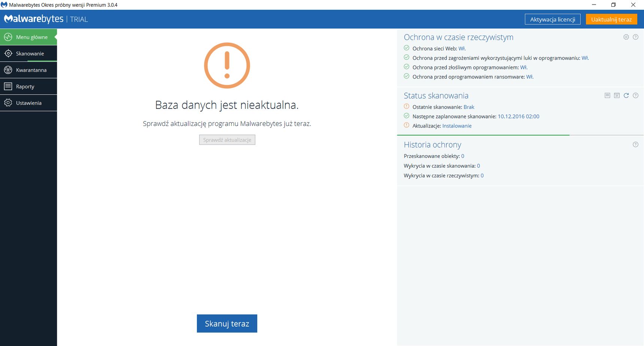Click the orange Uaktualnij teraz button
Viewport: 644px width, 346px height.
point(611,19)
